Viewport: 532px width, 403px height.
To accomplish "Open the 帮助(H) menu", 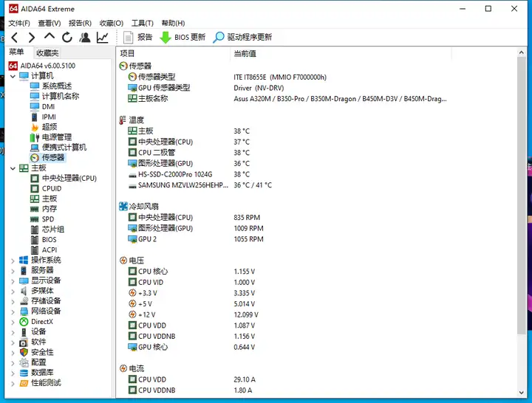I will pos(173,23).
